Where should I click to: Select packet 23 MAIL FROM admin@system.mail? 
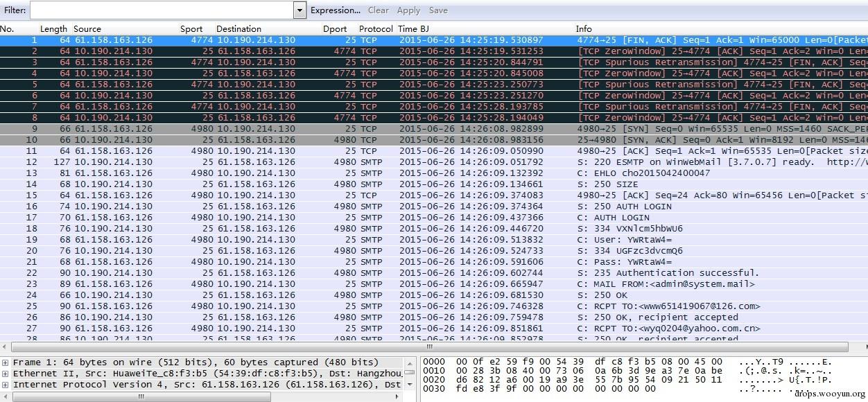click(x=434, y=284)
